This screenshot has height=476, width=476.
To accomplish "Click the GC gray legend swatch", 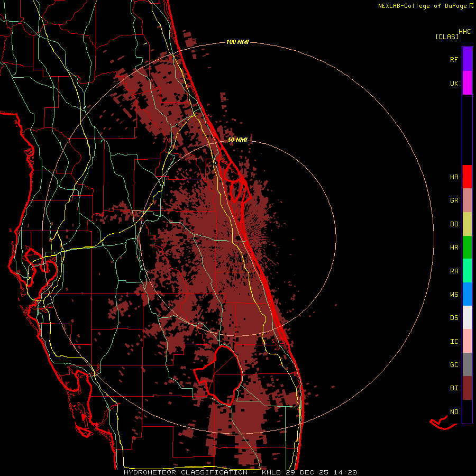I will tap(467, 364).
